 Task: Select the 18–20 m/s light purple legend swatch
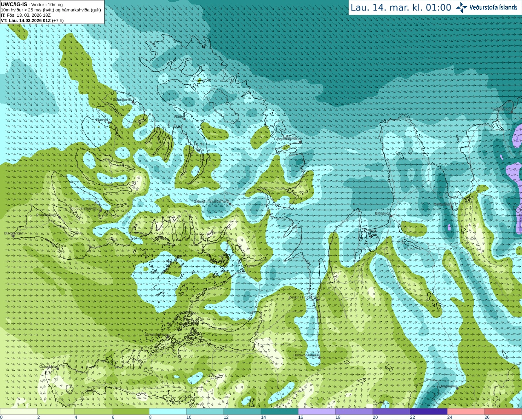point(354,411)
